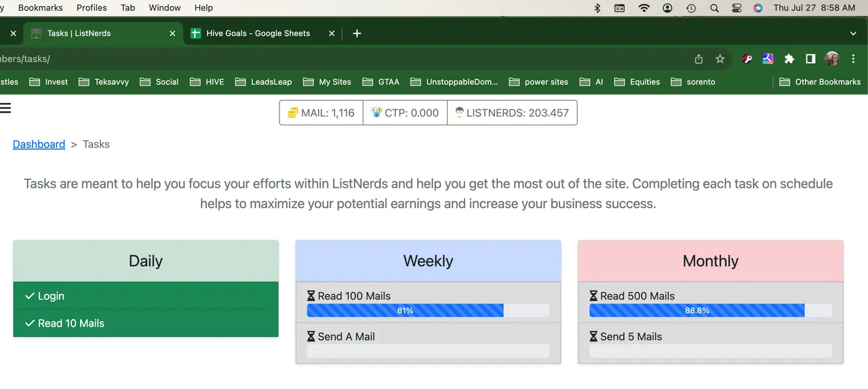
Task: Open the browser profile avatar
Action: click(x=832, y=59)
